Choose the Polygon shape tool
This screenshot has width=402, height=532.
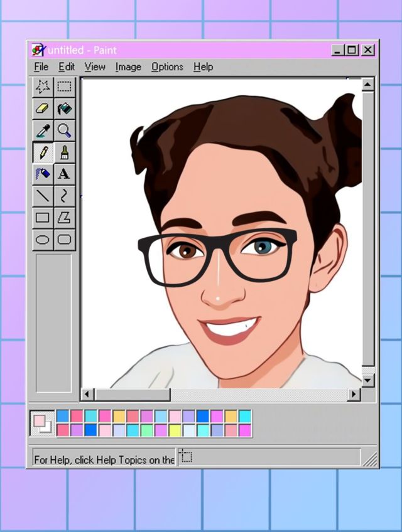tap(64, 218)
